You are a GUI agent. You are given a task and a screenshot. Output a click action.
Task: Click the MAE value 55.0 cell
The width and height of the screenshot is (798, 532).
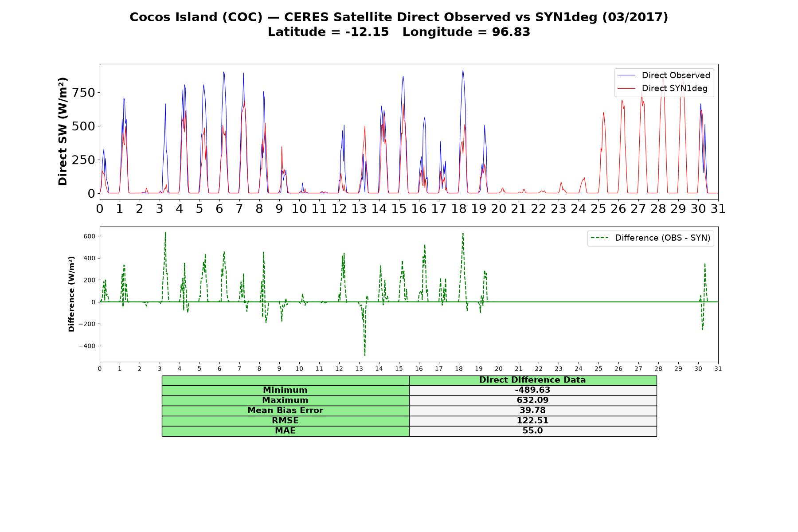[x=533, y=431]
